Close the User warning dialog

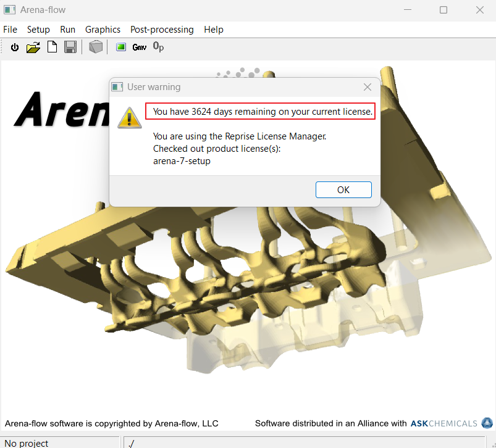point(368,87)
